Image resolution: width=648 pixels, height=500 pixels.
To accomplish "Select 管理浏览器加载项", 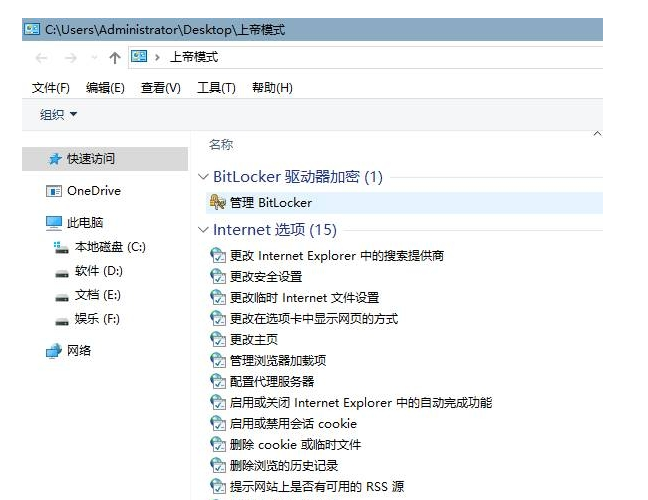I will [x=278, y=361].
